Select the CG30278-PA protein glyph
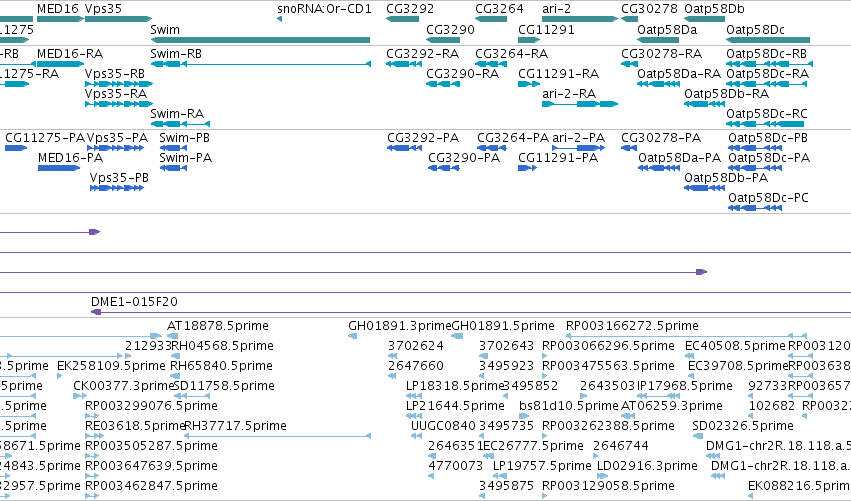The image size is (851, 501). [629, 148]
